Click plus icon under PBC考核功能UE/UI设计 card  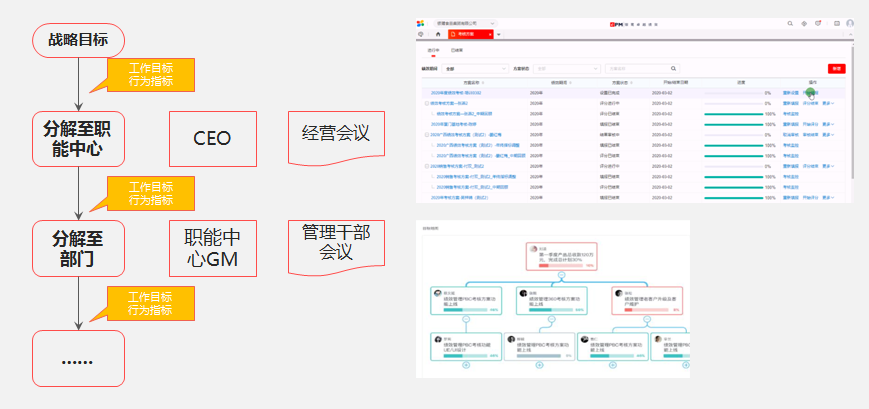[466, 365]
